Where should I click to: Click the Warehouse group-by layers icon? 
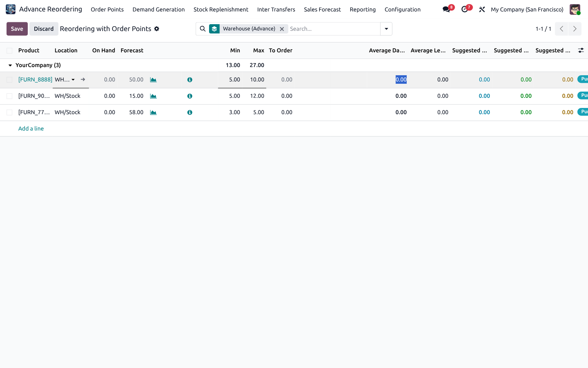tap(214, 29)
